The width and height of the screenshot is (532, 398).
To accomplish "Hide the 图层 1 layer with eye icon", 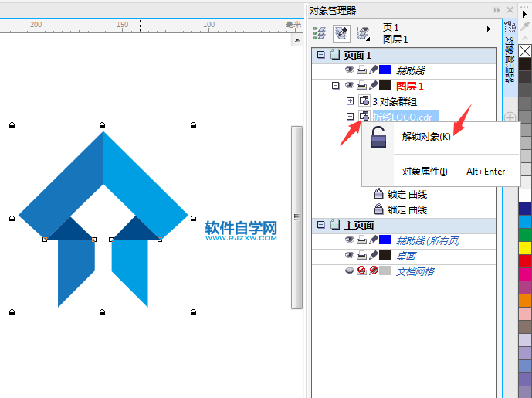I will 350,85.
